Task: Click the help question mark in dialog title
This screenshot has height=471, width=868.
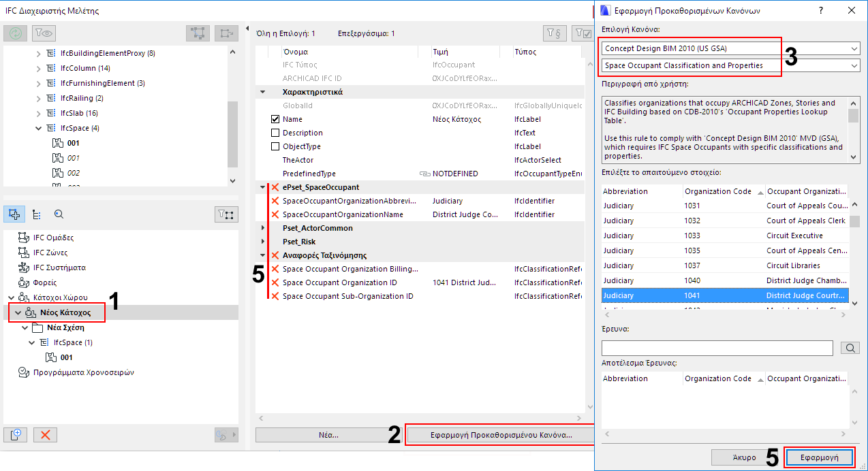Action: click(x=820, y=10)
